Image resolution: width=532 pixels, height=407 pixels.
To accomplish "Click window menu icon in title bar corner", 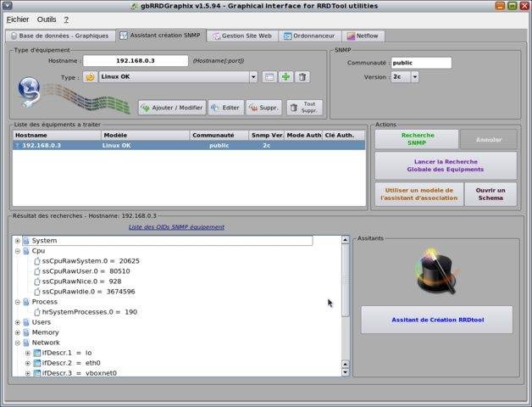I will coord(7,5).
